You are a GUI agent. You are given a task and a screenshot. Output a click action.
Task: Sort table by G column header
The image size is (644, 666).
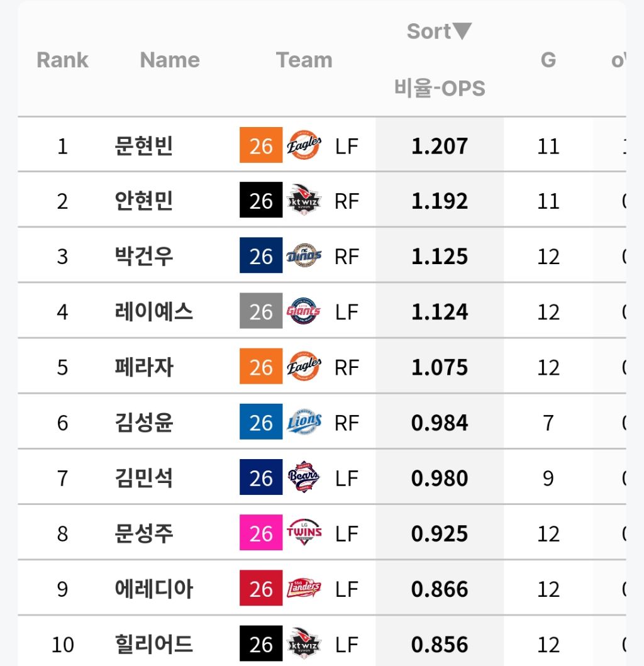pyautogui.click(x=548, y=60)
